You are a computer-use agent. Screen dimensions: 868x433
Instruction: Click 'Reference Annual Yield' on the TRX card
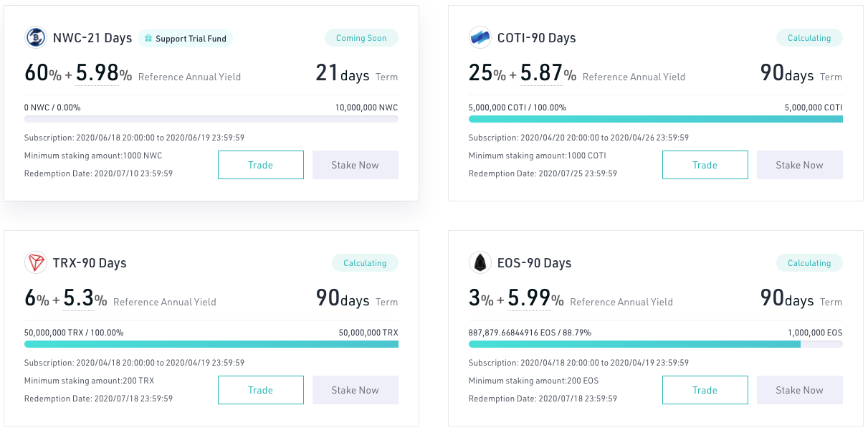[x=165, y=302]
